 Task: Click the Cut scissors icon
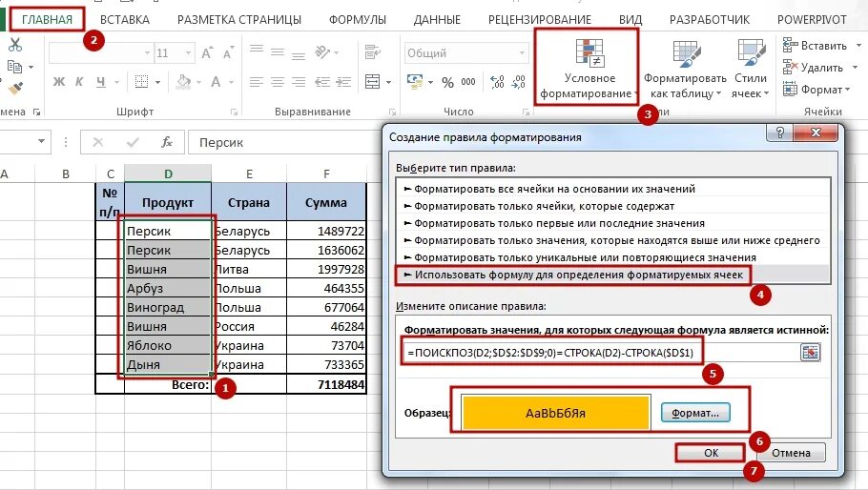(x=15, y=45)
